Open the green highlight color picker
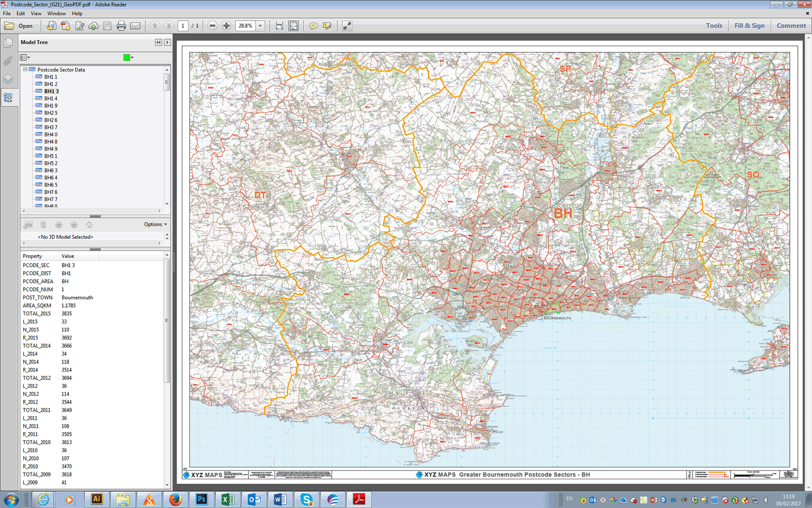The width and height of the screenshot is (812, 508). pos(128,57)
